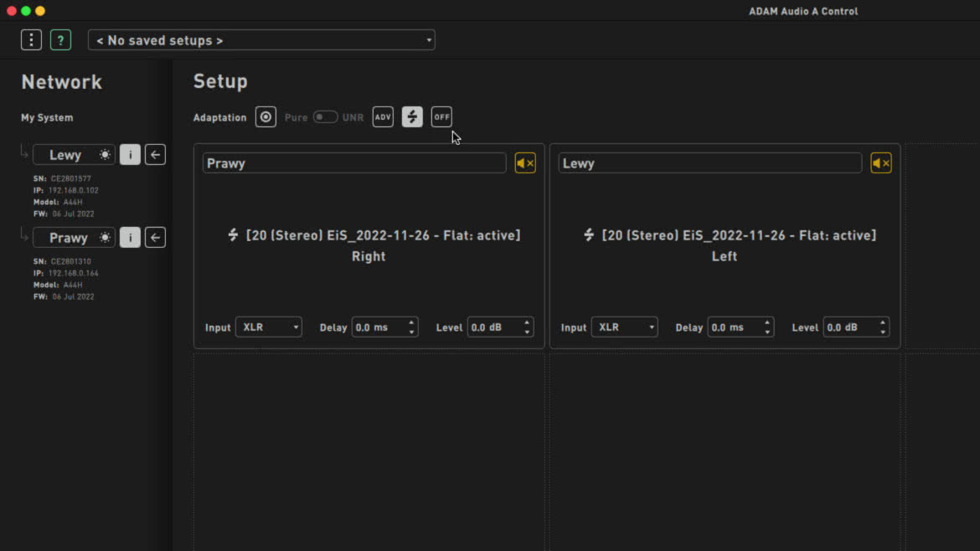Viewport: 980px width, 551px height.
Task: Identify Prawy speaker with the light icon
Action: click(x=105, y=237)
